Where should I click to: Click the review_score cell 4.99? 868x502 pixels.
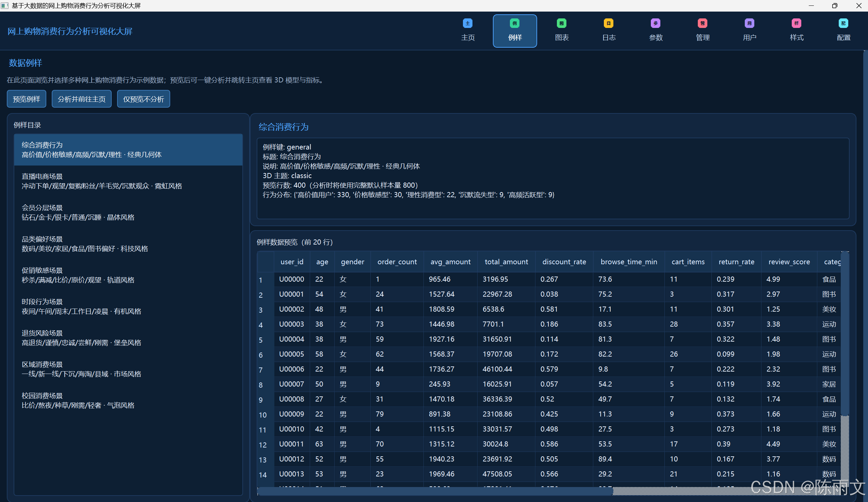[x=789, y=279]
